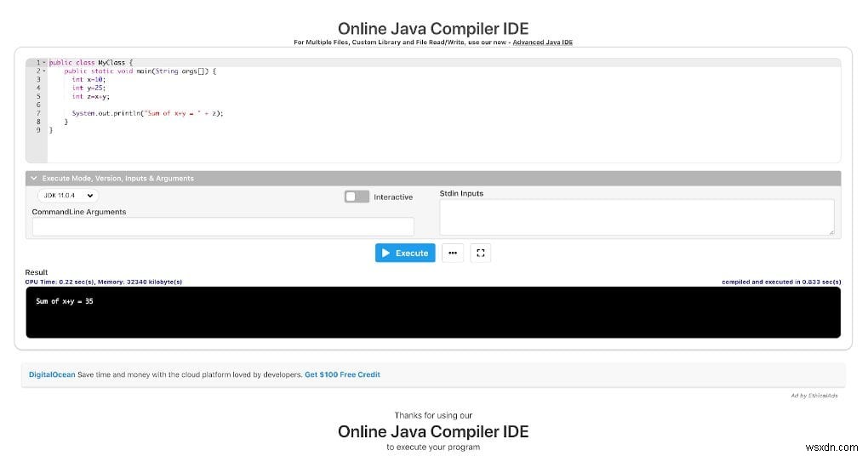Open the JDK 11.0.4 version dropdown
868x456 pixels.
[68, 196]
